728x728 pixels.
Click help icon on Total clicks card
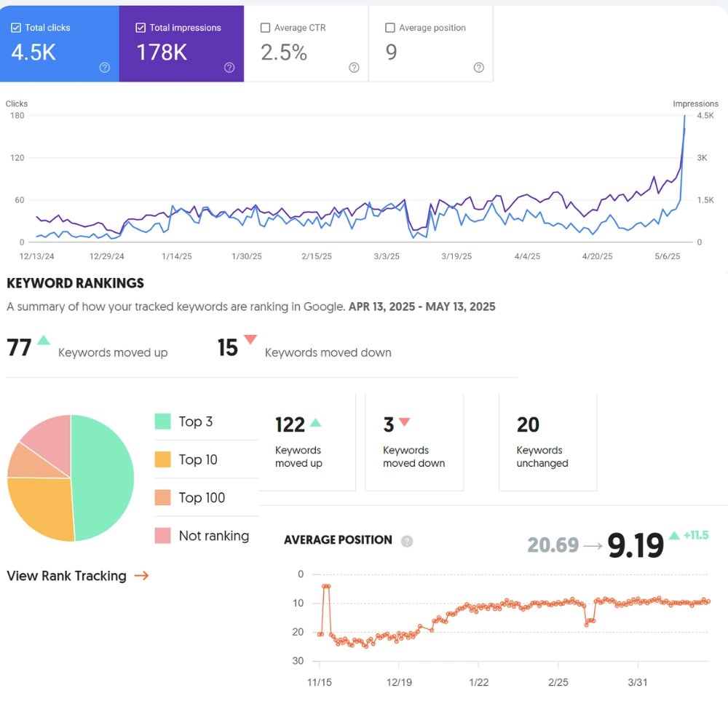click(x=105, y=68)
